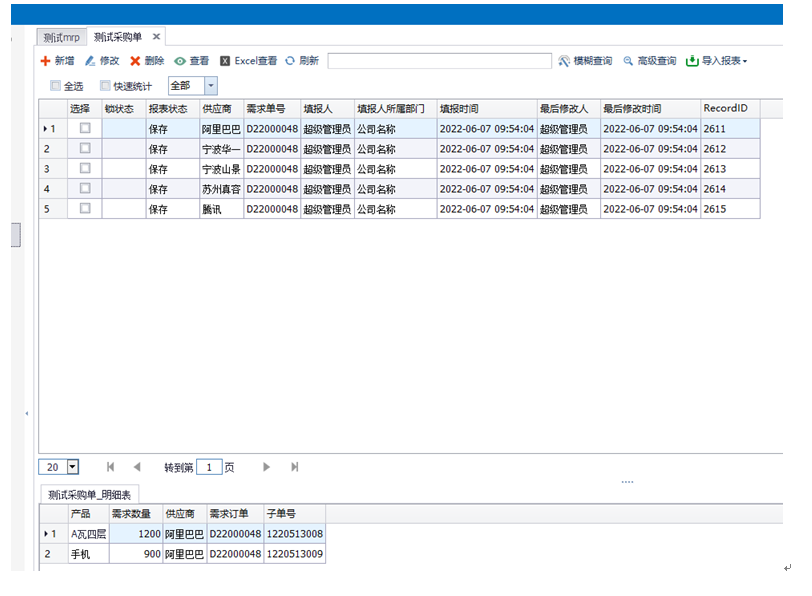This screenshot has height=596, width=812.
Task: Click the search text field in toolbar
Action: click(x=439, y=61)
